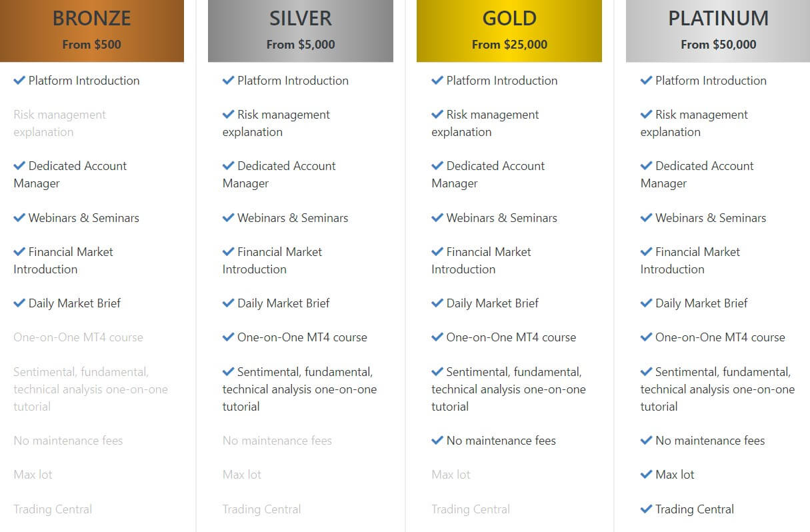
Task: Click Platinum Webinars & Seminars checkmark
Action: 646,218
